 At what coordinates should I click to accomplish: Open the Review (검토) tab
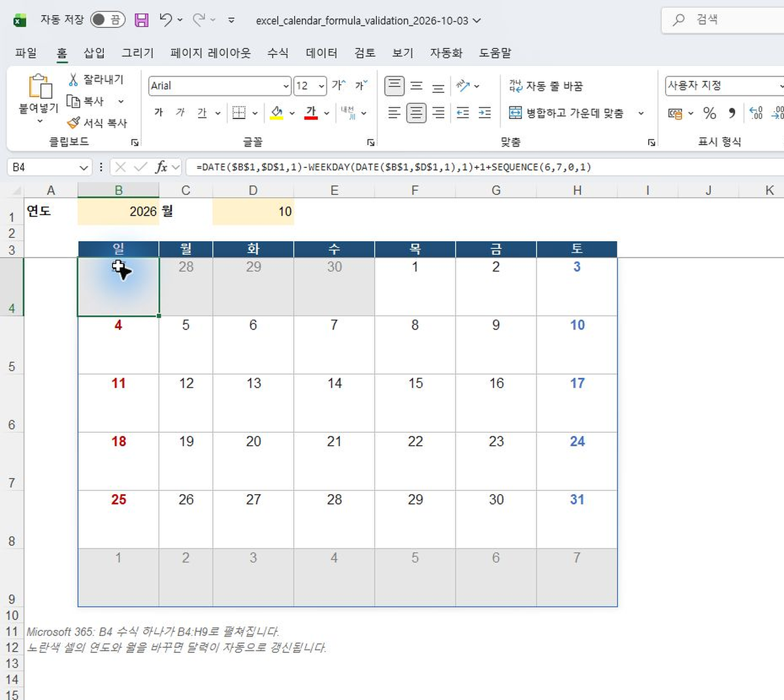365,53
